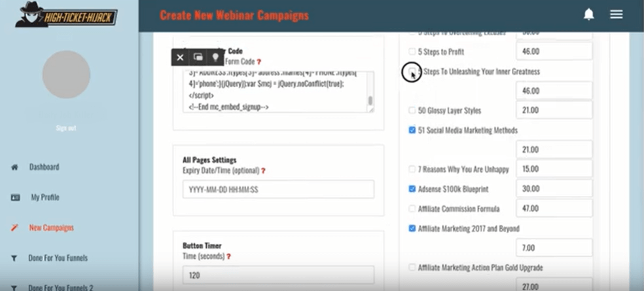This screenshot has height=291, width=644.
Task: Click the Button Timer heading
Action: (x=202, y=246)
